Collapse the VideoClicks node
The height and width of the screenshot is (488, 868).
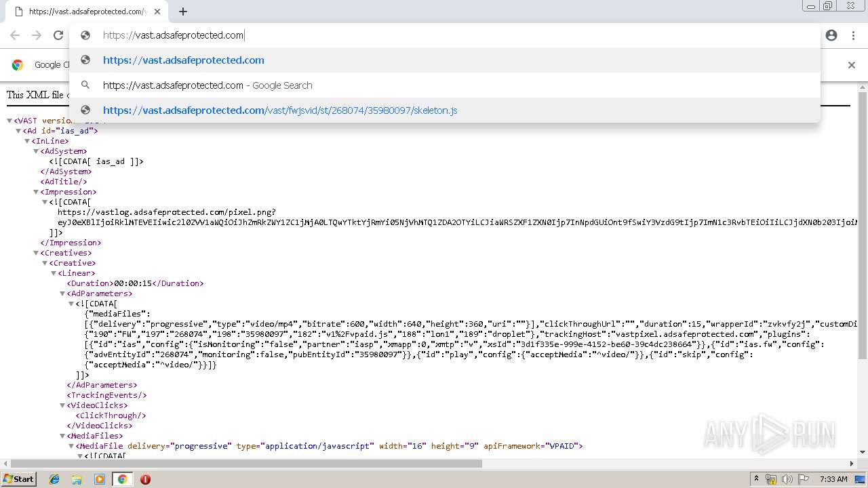62,405
